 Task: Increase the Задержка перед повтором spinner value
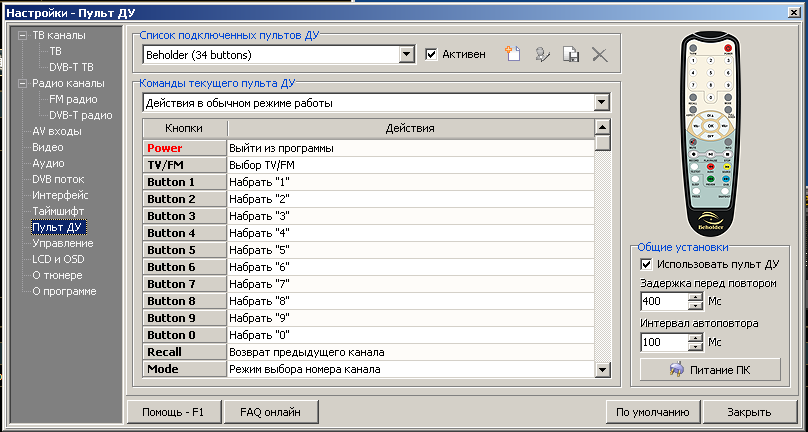[x=696, y=296]
